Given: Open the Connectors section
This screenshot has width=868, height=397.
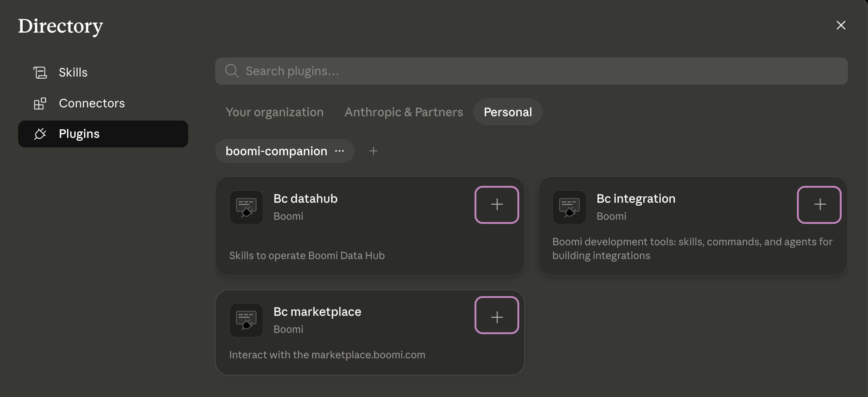Looking at the screenshot, I should point(103,104).
